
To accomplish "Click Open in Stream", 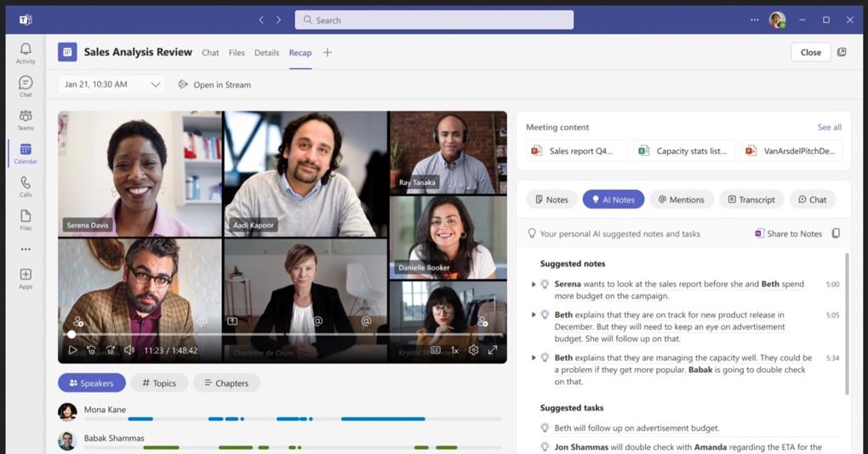I will point(214,85).
